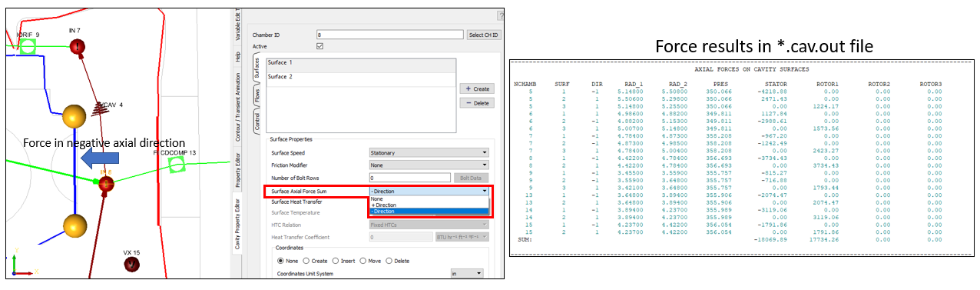This screenshot has height=290, width=980.
Task: Click the Create surface button
Action: (476, 89)
